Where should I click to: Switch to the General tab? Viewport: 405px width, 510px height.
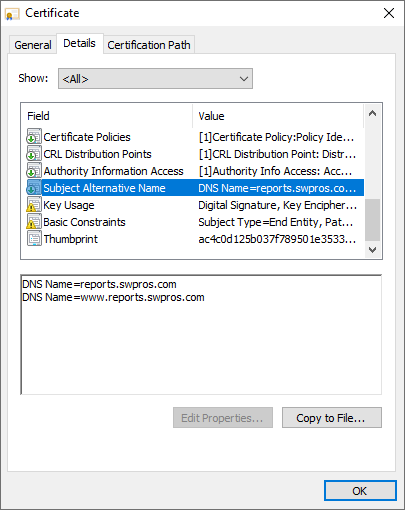tap(33, 45)
